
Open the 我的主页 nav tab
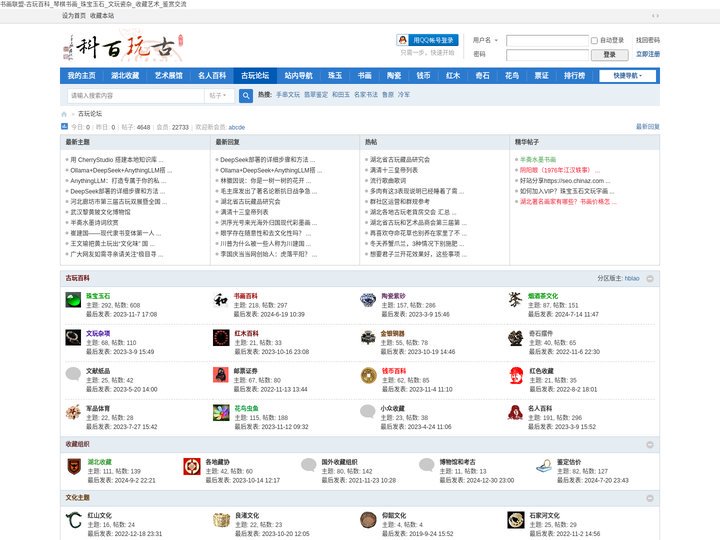(81, 76)
